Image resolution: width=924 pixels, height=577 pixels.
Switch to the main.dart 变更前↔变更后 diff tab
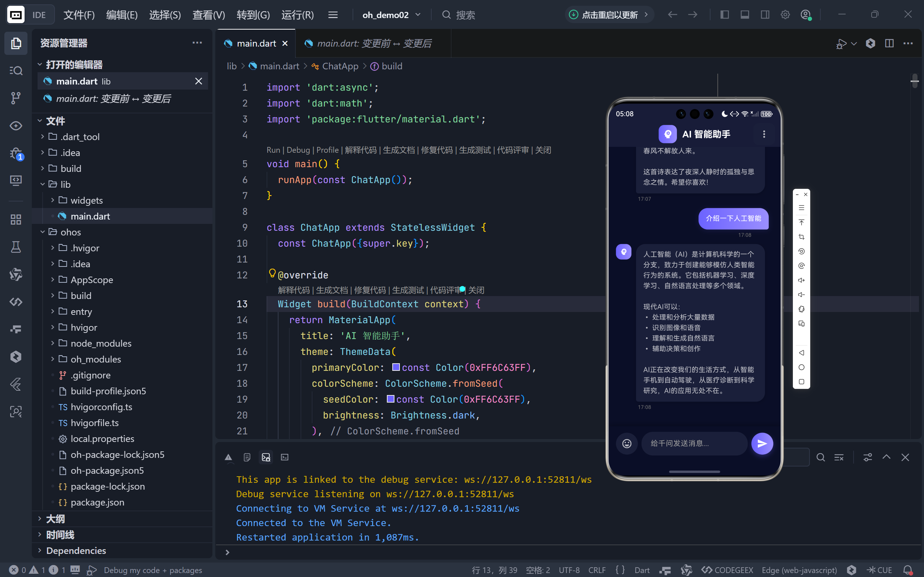click(374, 43)
